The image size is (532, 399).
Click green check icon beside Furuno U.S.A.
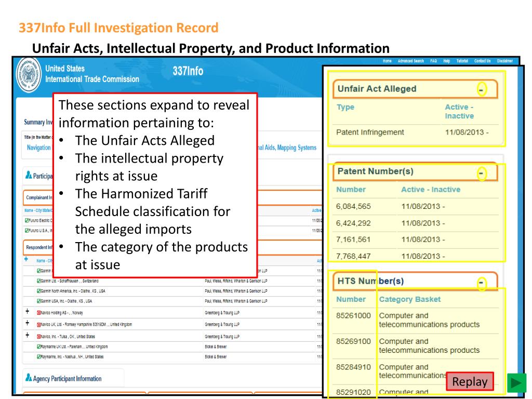[x=27, y=231]
